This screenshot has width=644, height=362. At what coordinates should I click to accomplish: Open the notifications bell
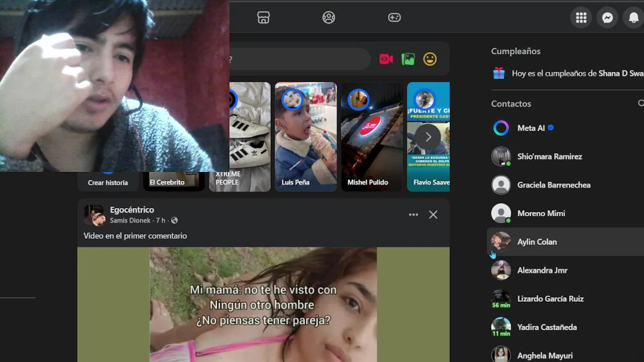click(634, 18)
